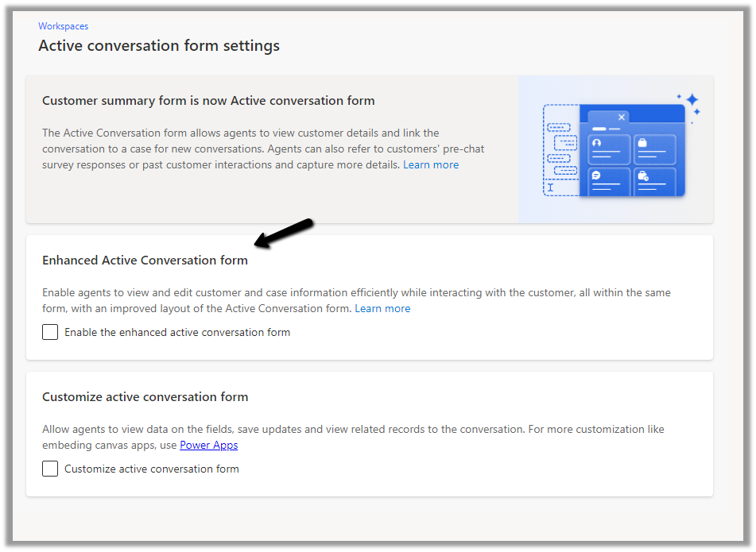Screen dimensions: 756x552
Task: Click the 'Customize active conversation form' checkbox label
Action: point(152,469)
